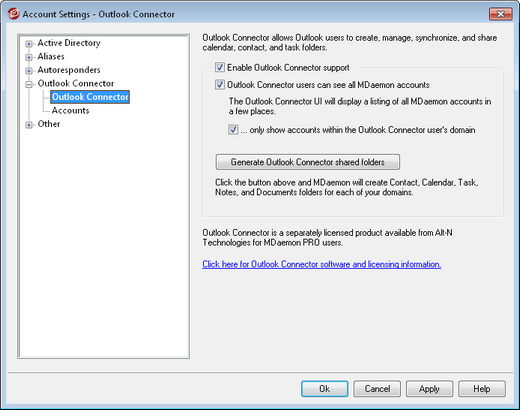The image size is (520, 410).
Task: Select the Autoresponders tree label
Action: tap(69, 70)
